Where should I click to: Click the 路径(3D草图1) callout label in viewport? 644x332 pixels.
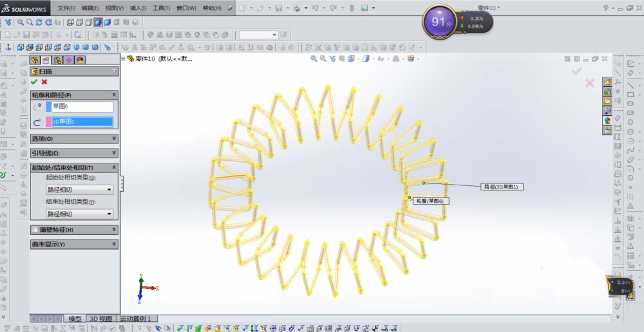pos(502,187)
